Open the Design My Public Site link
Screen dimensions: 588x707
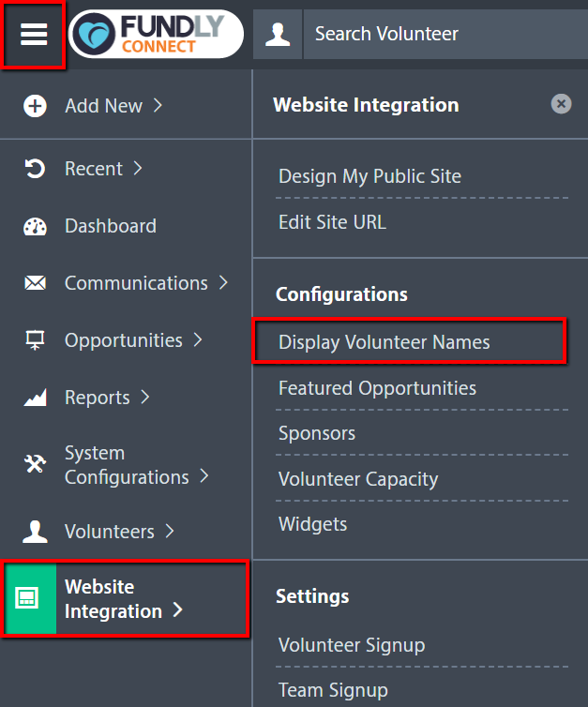pos(369,176)
